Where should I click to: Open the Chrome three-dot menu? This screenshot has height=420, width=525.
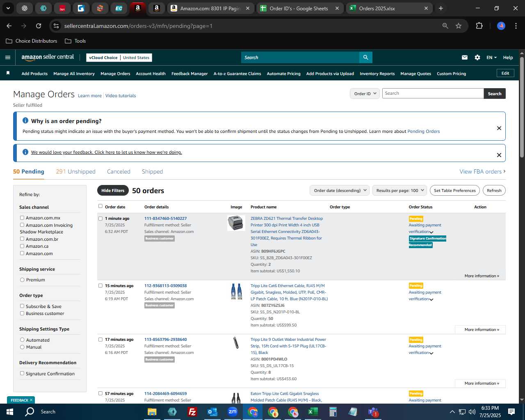point(515,26)
